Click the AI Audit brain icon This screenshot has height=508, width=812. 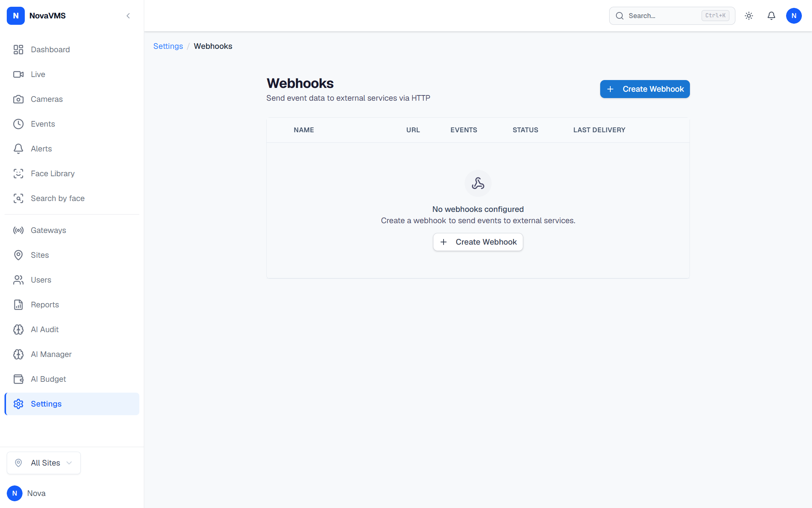coord(18,330)
